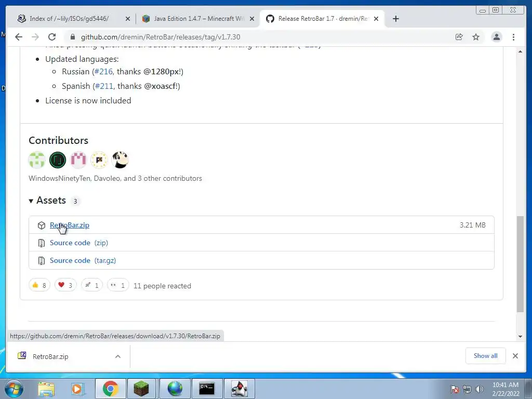Share this page via share icon
The image size is (532, 399).
pos(459,37)
